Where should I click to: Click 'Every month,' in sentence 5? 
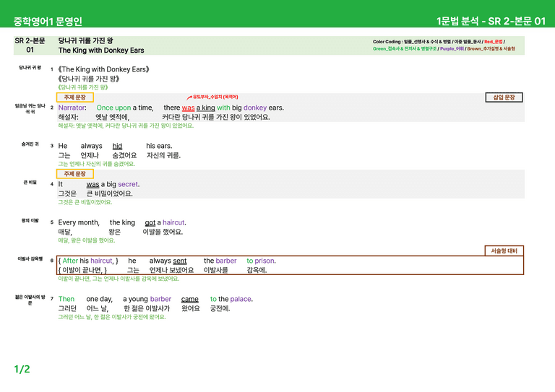[79, 222]
